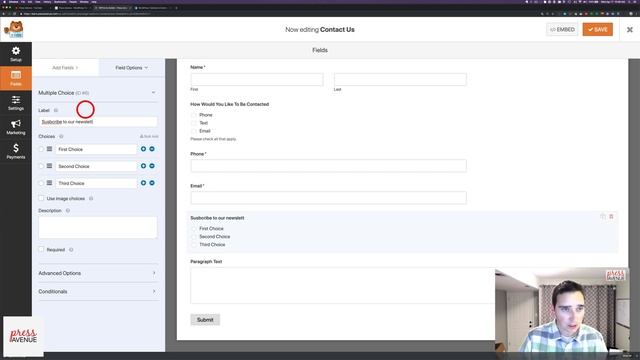Select the Phone radio in form preview

pos(194,115)
